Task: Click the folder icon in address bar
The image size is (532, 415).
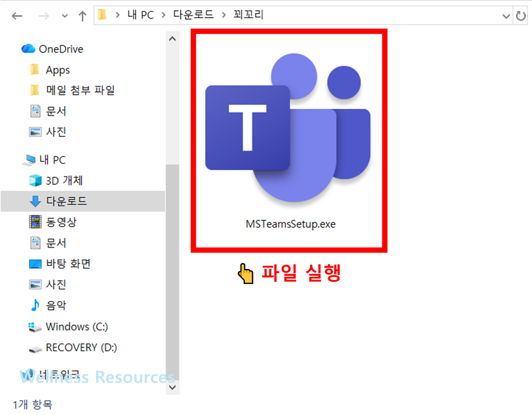Action: coord(102,15)
